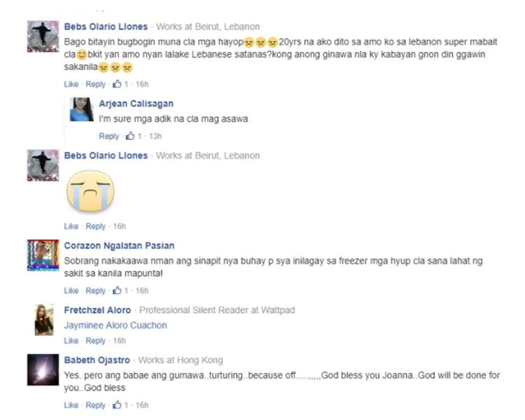Reply to Babeth Ojastro's comment
Screen dimensions: 525x420
[x=95, y=405]
